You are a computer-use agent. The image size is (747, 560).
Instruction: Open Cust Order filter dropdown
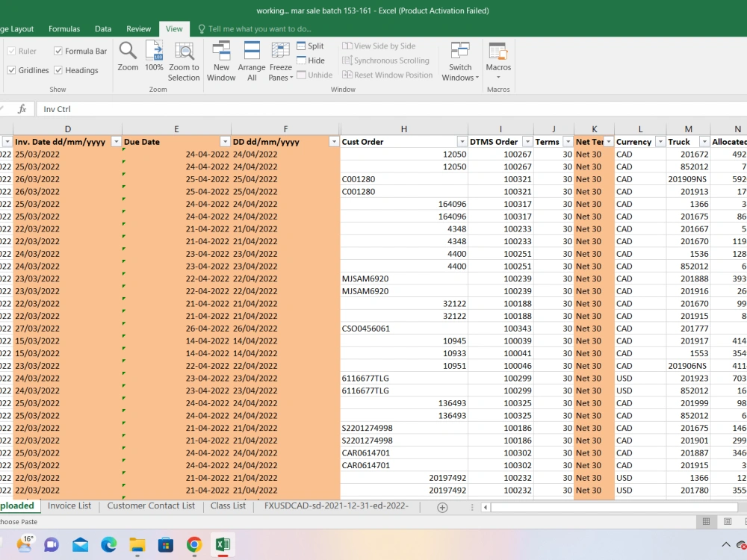[462, 142]
